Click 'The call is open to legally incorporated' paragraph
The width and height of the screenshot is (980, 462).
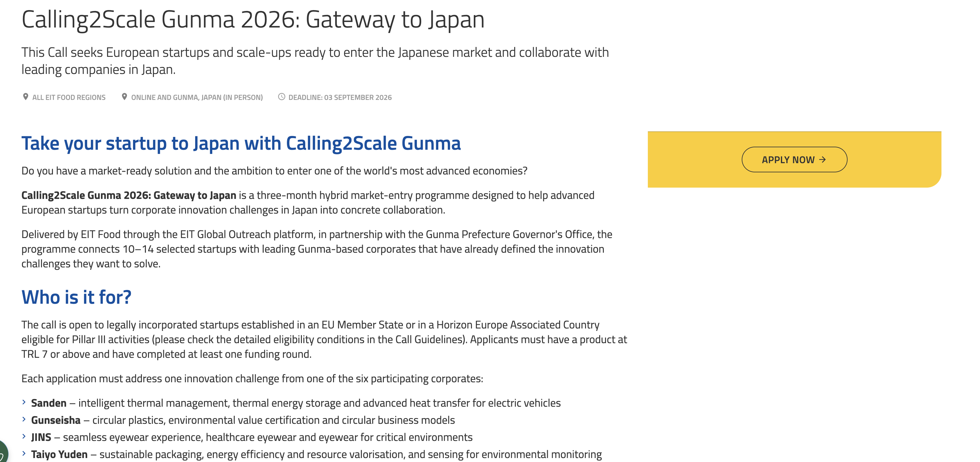tap(324, 340)
